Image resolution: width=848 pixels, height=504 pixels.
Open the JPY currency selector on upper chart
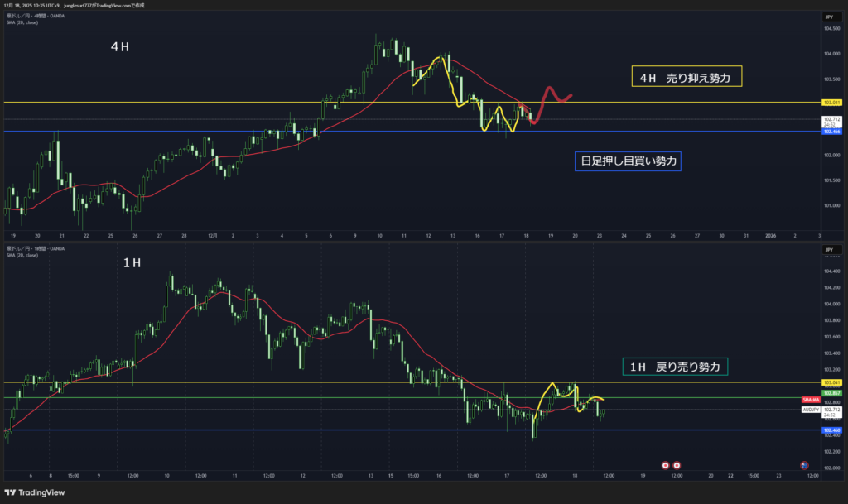coord(828,17)
